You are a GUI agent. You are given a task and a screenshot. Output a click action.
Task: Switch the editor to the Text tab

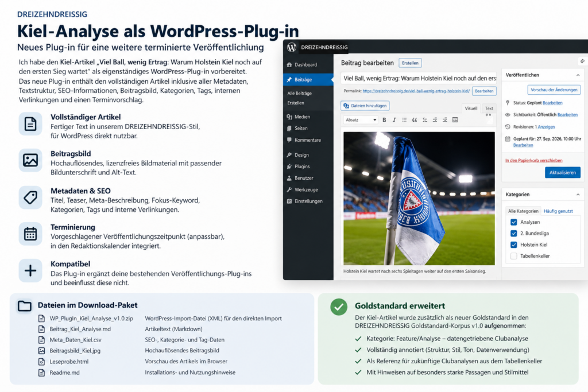click(x=489, y=108)
